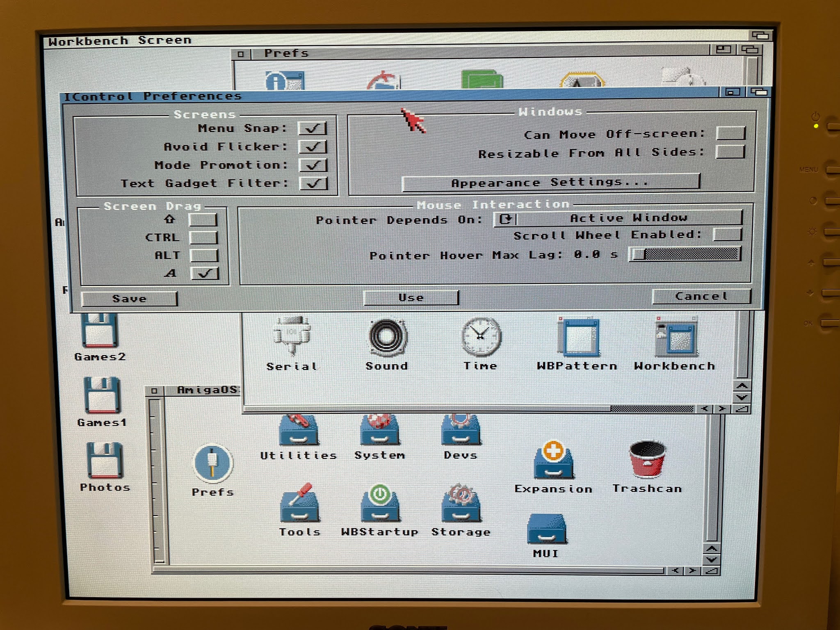Viewport: 840px width, 630px height.
Task: Toggle the Menu Snap checkbox
Action: [x=312, y=128]
